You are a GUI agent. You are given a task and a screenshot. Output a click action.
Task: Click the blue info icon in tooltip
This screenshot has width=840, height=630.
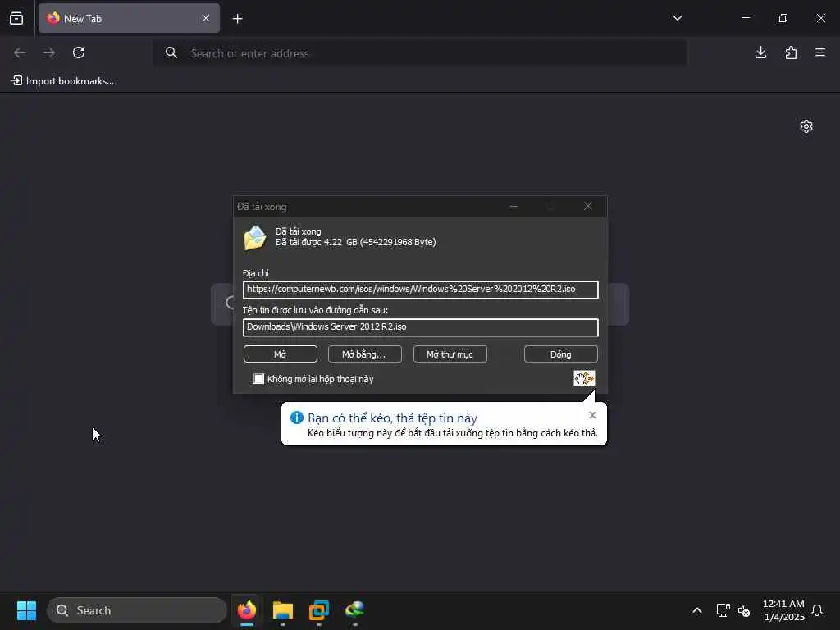[296, 418]
